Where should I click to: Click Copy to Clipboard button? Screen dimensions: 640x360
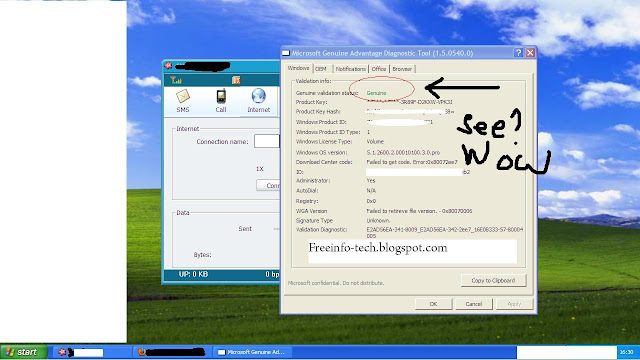[493, 280]
